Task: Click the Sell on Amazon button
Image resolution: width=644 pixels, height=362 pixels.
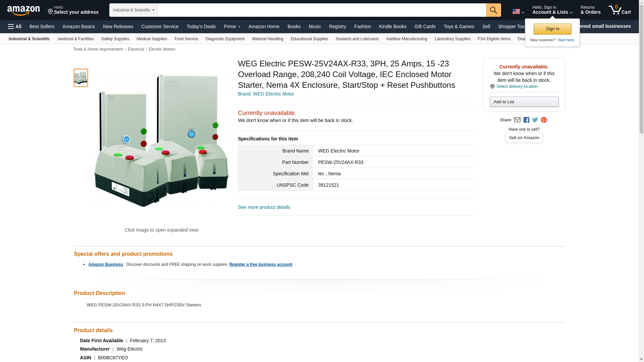Action: click(524, 138)
